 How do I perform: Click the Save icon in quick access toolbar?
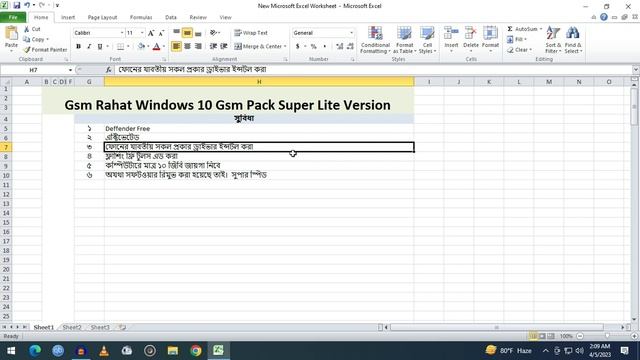pyautogui.click(x=17, y=5)
